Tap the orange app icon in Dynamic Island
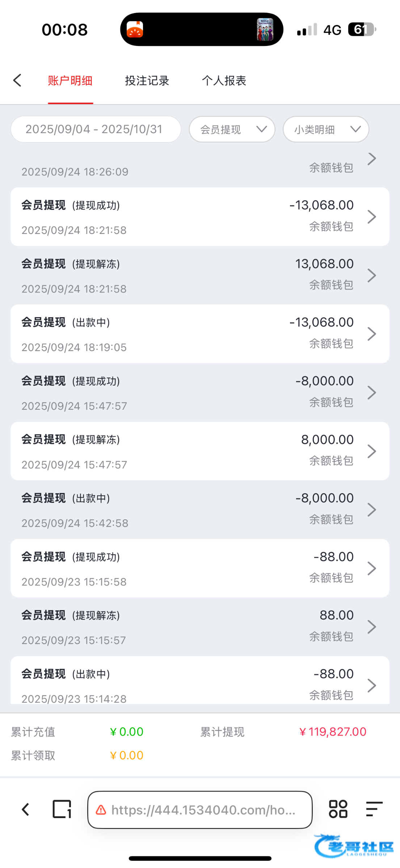This screenshot has width=400, height=868. coord(135,29)
